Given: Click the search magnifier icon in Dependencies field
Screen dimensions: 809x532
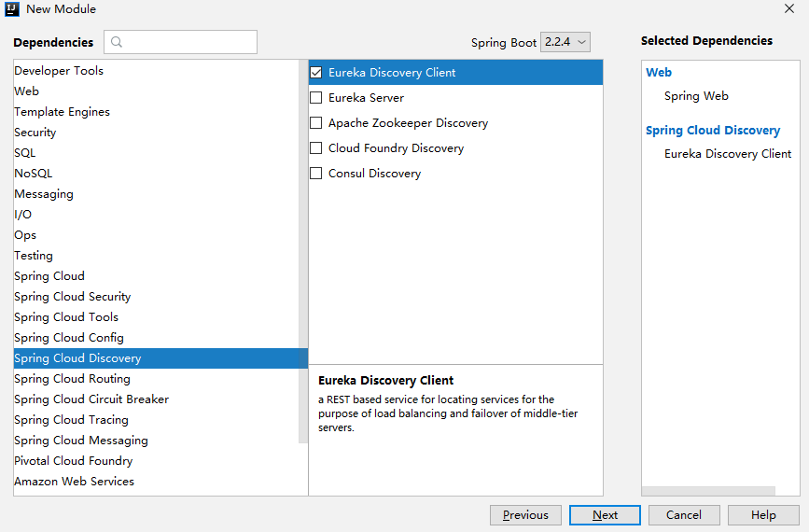Looking at the screenshot, I should (117, 42).
